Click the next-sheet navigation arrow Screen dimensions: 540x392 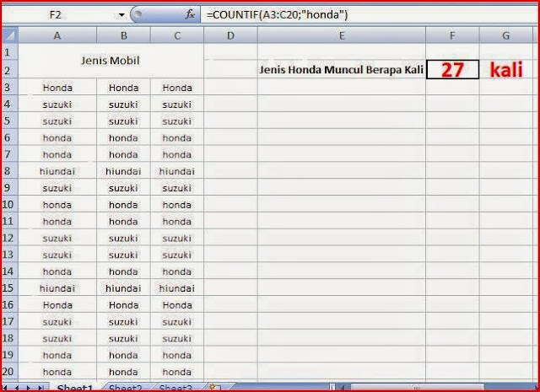pos(29,389)
